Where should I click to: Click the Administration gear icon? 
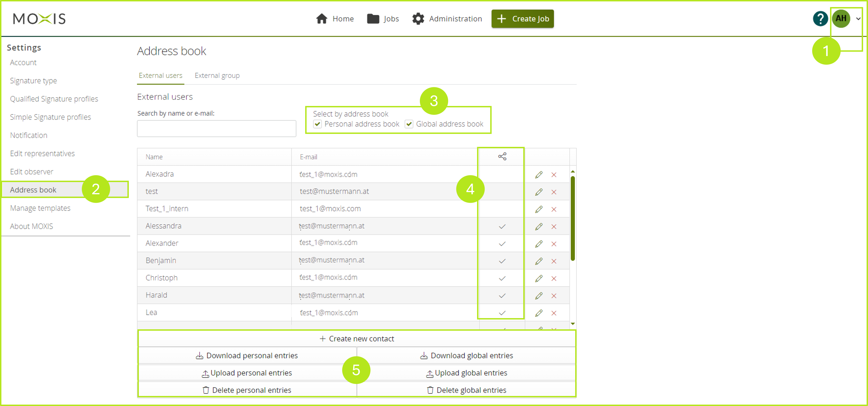pos(418,18)
